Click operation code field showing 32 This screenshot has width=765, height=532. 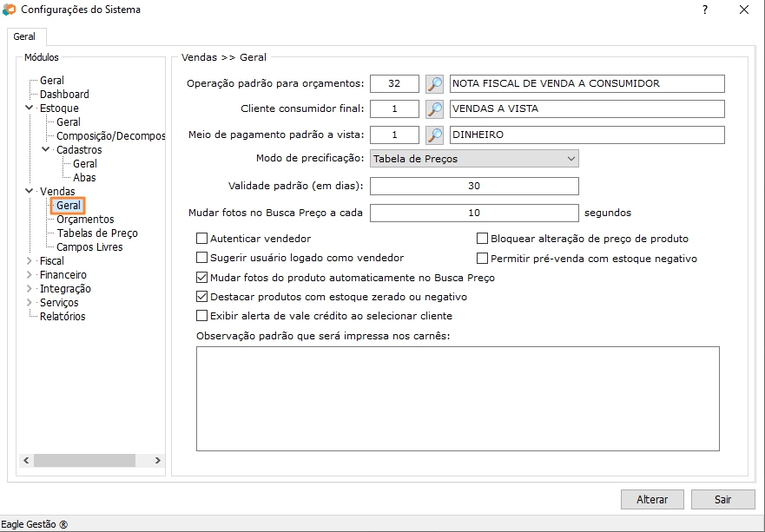(x=394, y=84)
